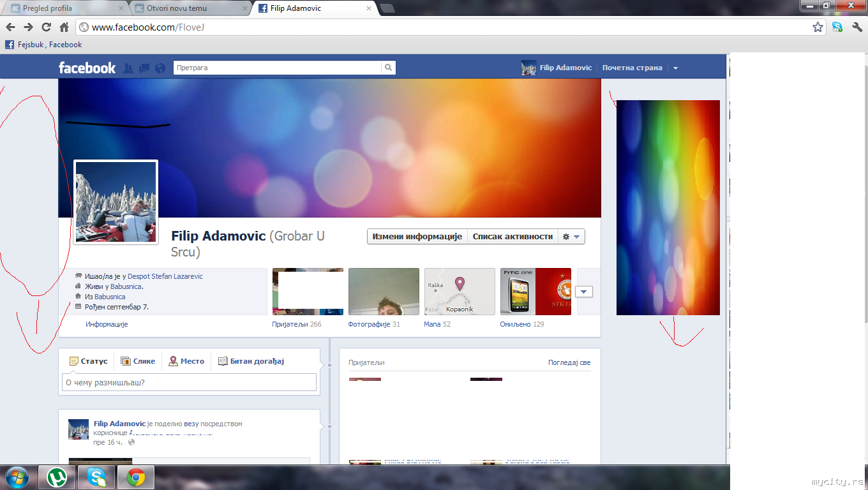Click the Facebook Претрага search field
The height and width of the screenshot is (490, 868).
278,68
